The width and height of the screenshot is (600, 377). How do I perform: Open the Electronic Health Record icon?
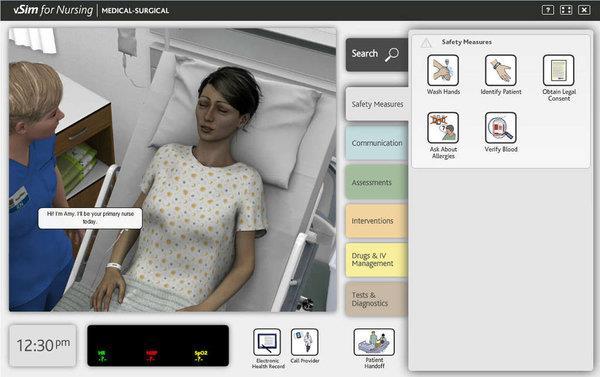pos(267,342)
